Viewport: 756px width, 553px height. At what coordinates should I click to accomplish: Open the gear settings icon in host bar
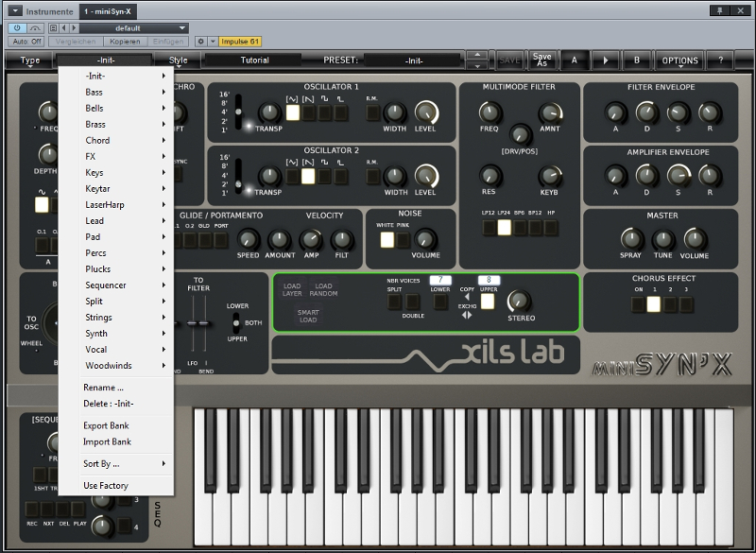point(201,42)
